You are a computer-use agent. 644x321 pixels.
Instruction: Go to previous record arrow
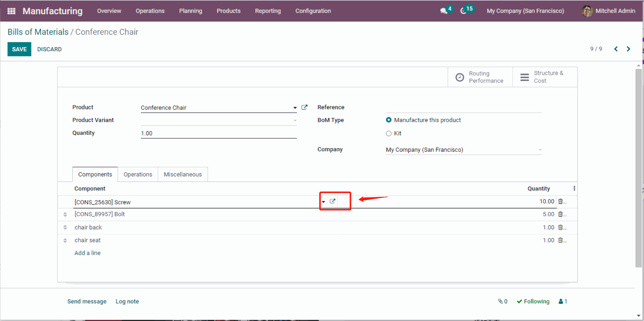coord(616,49)
